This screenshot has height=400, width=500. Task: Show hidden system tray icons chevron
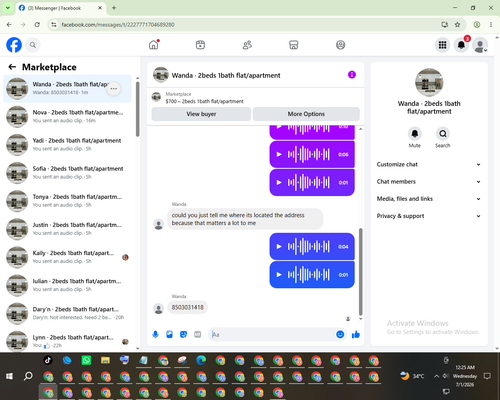point(436,376)
